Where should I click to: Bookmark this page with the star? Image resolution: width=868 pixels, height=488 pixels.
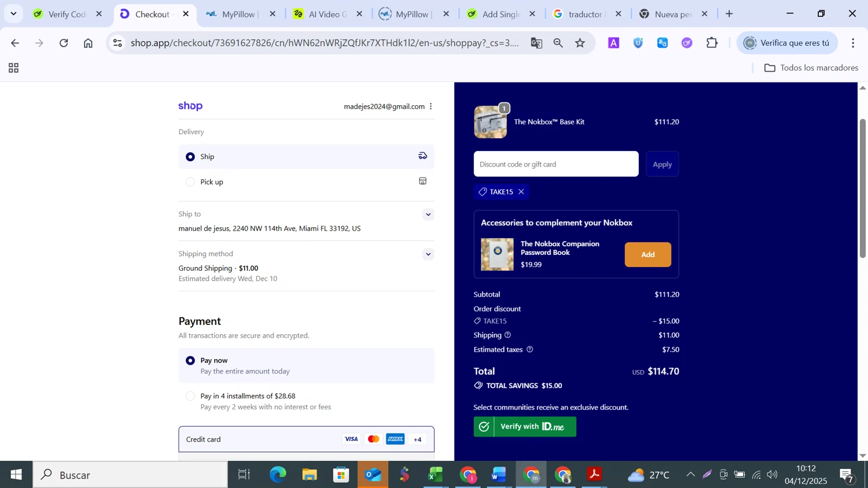[580, 43]
